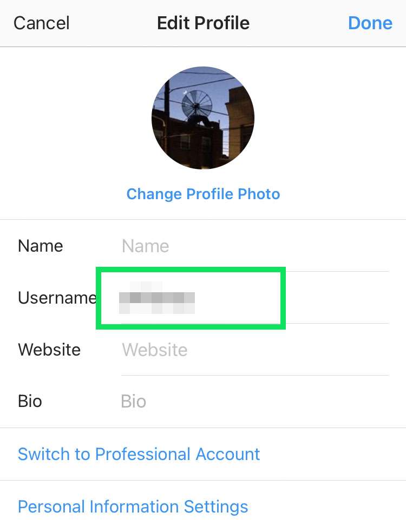The image size is (406, 532).
Task: Click into the Website input field
Action: (x=254, y=350)
